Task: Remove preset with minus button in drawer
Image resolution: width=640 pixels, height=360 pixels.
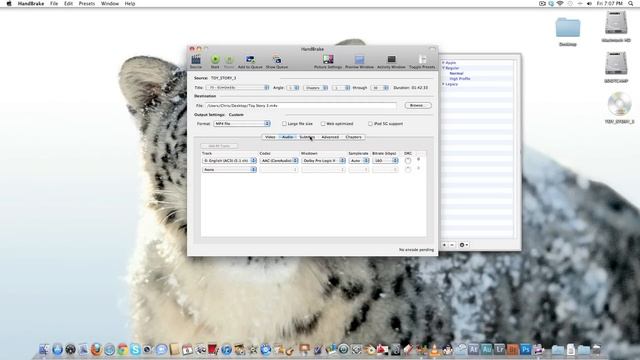Action: point(452,245)
